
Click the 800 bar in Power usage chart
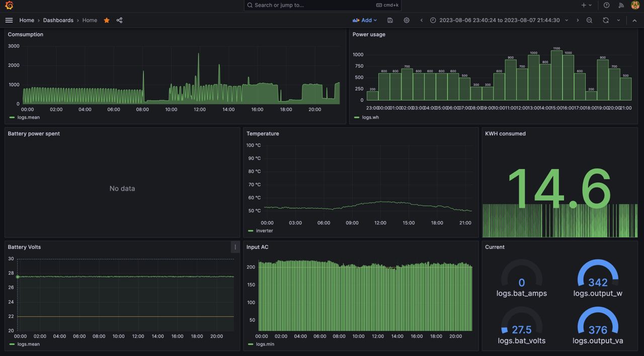545,82
